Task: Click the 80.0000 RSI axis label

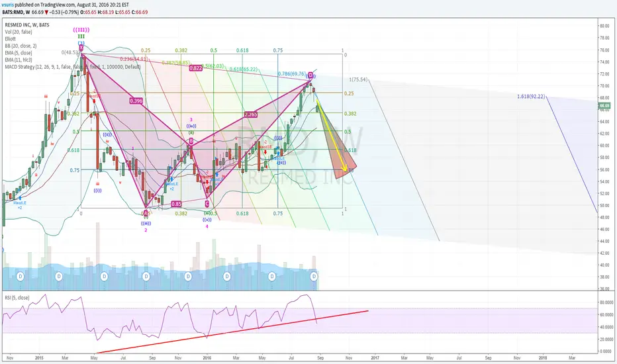Action: 606,302
